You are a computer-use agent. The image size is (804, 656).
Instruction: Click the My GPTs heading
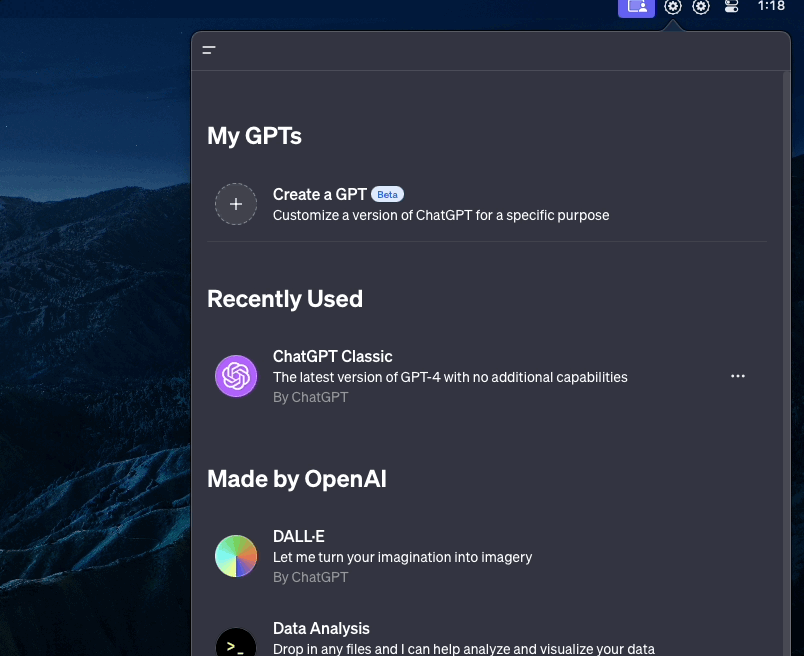point(254,136)
